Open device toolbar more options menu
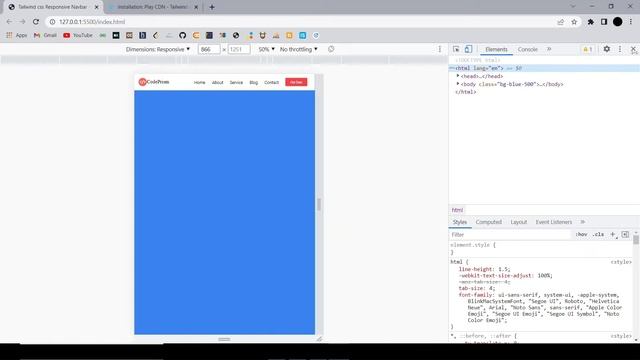 (x=440, y=49)
